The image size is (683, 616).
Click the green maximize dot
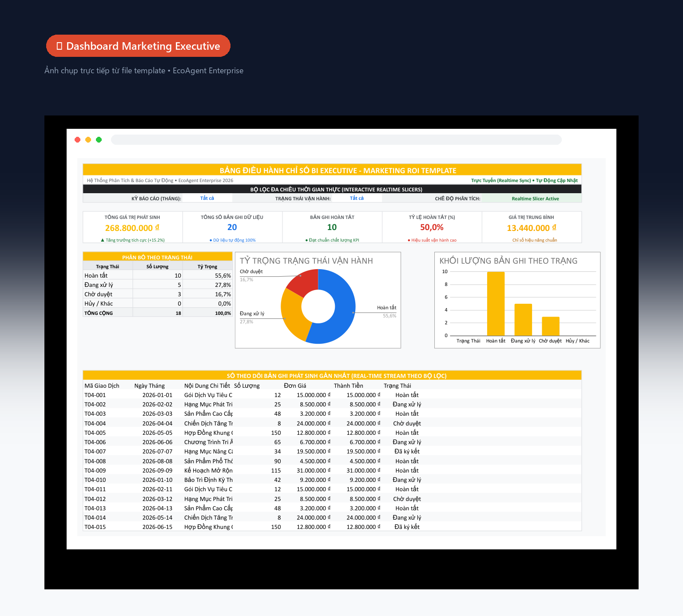(99, 140)
